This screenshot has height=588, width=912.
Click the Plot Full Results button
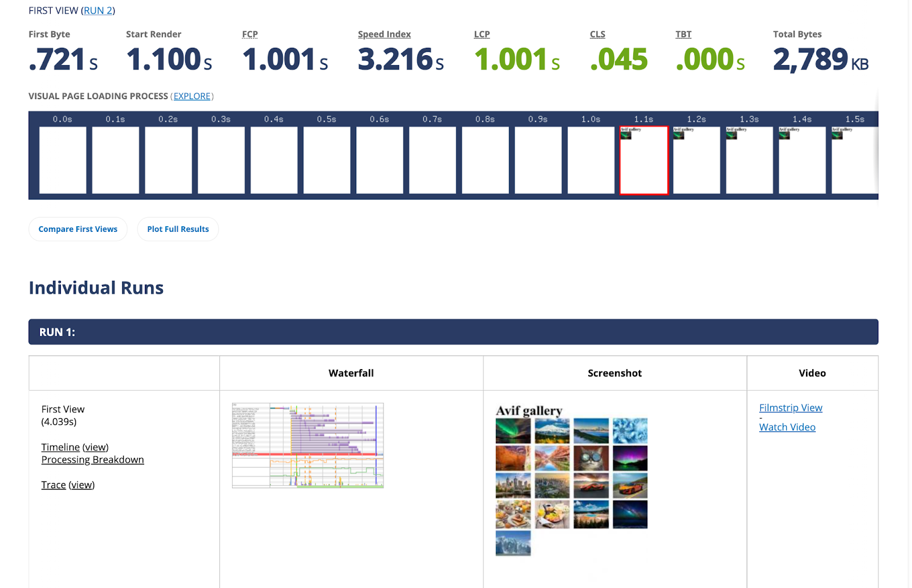178,229
